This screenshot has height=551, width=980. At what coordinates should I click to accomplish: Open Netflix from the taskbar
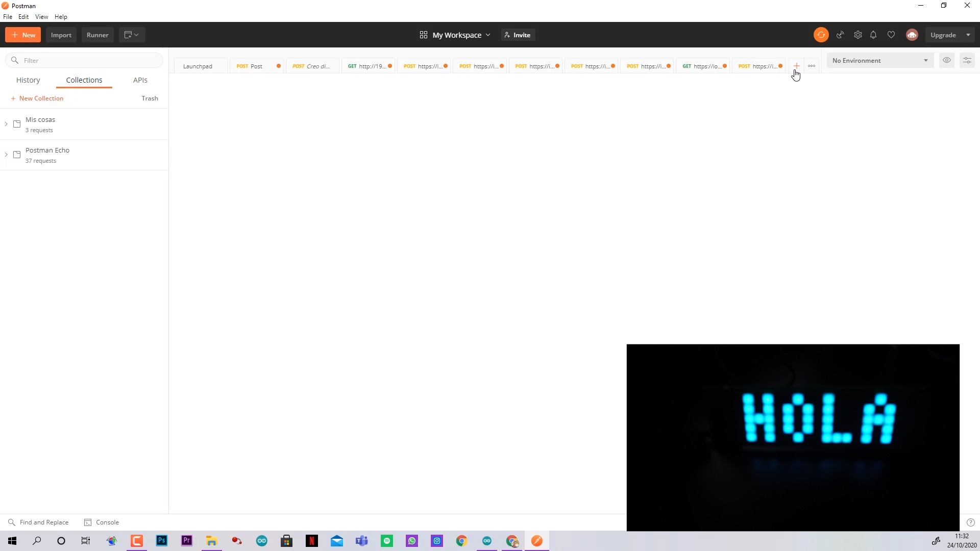[x=312, y=541]
